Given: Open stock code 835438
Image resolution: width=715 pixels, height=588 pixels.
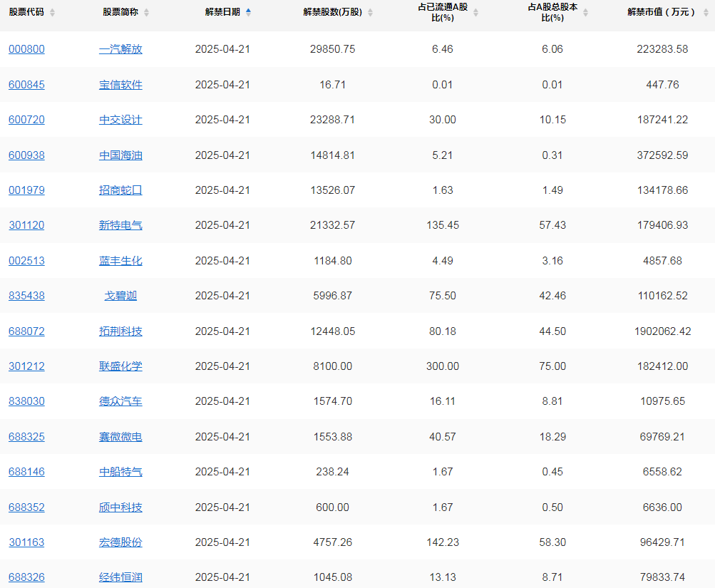Looking at the screenshot, I should [x=26, y=296].
